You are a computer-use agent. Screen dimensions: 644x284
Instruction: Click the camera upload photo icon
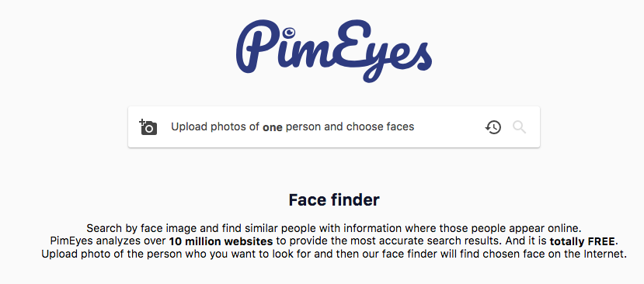point(148,127)
